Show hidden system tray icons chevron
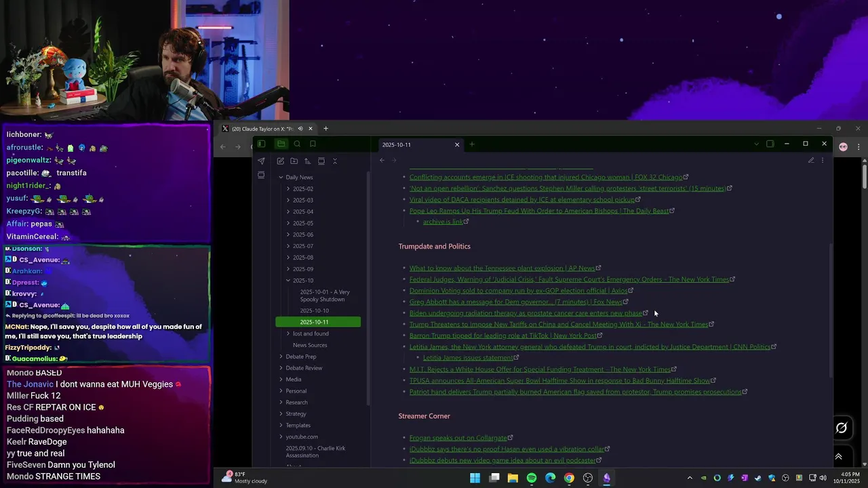Image resolution: width=868 pixels, height=488 pixels. click(690, 478)
